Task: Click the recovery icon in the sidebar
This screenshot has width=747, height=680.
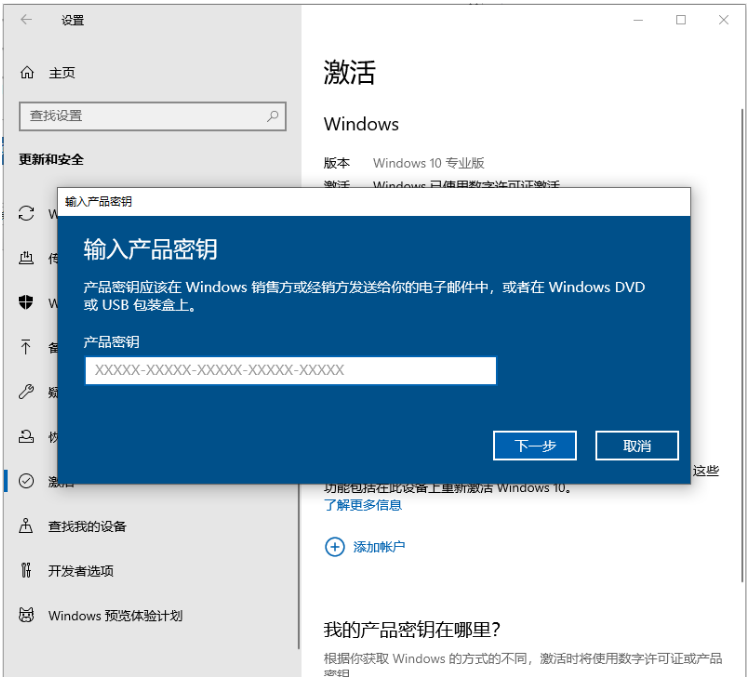Action: pos(27,437)
